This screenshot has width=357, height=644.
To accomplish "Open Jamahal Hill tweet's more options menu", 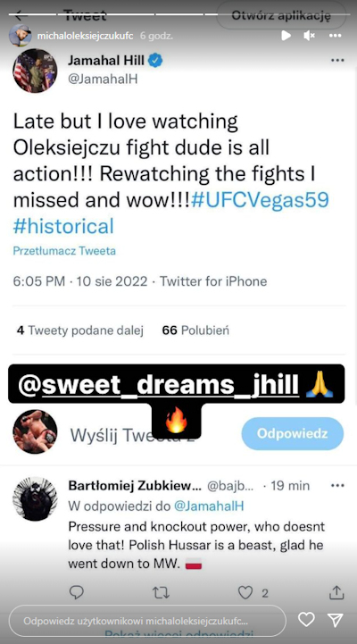I will coord(337,61).
